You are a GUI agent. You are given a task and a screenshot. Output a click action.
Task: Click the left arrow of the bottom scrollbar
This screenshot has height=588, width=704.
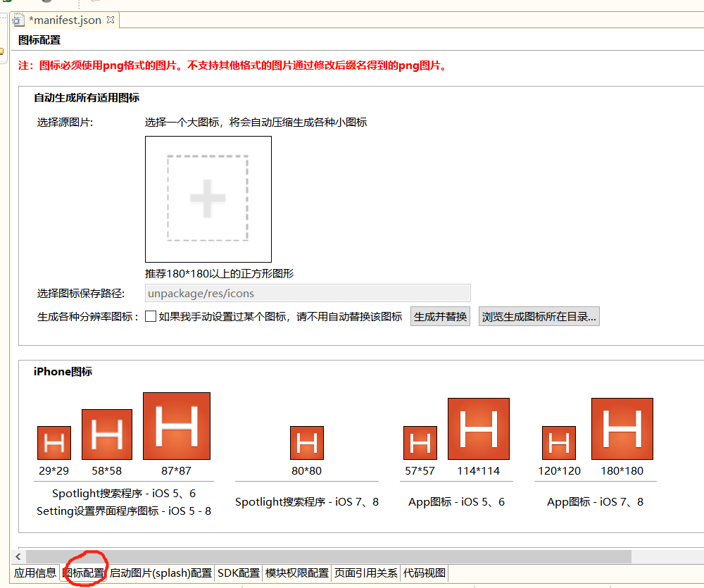click(18, 556)
